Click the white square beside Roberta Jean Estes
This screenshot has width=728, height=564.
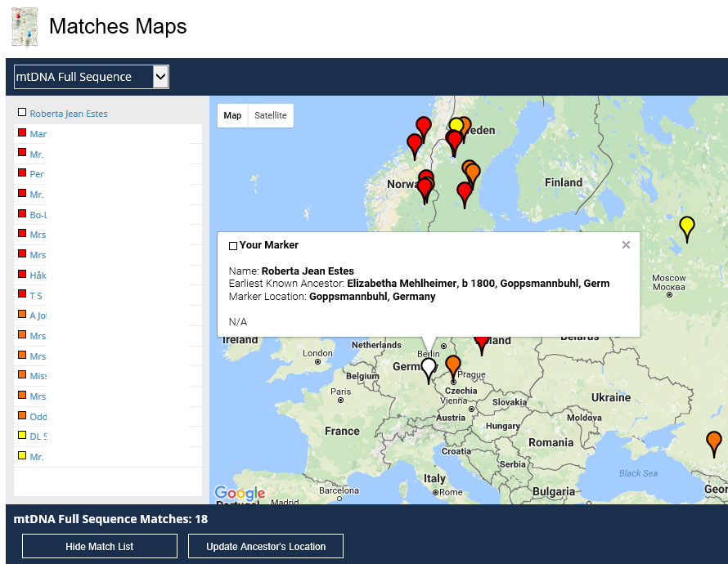tap(22, 113)
